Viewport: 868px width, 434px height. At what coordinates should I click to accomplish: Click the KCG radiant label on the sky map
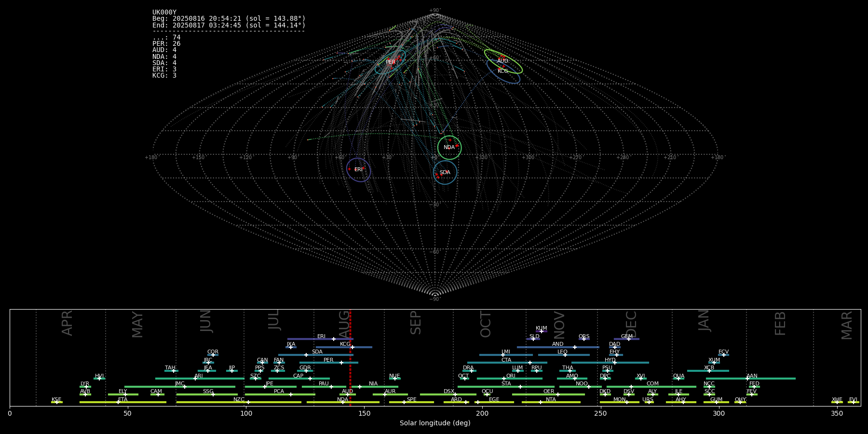click(502, 71)
